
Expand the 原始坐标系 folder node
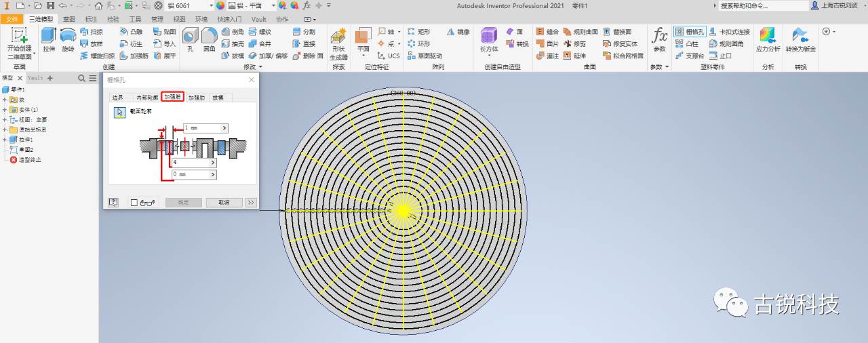pos(5,129)
